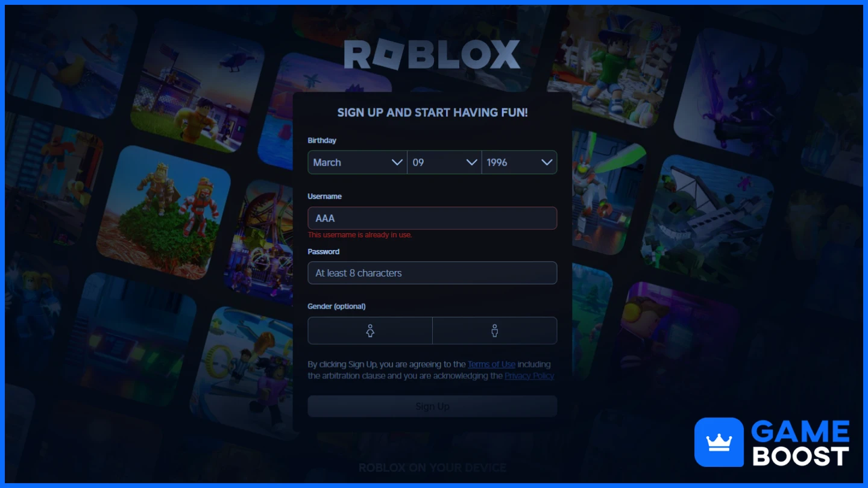Open the day dropdown showing 09
Viewport: 868px width, 488px height.
[x=445, y=163]
